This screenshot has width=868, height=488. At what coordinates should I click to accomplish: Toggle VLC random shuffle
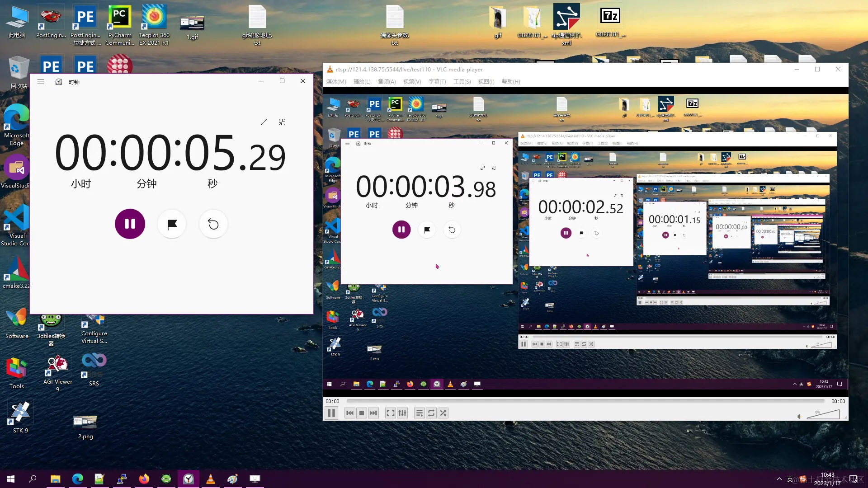click(x=443, y=413)
